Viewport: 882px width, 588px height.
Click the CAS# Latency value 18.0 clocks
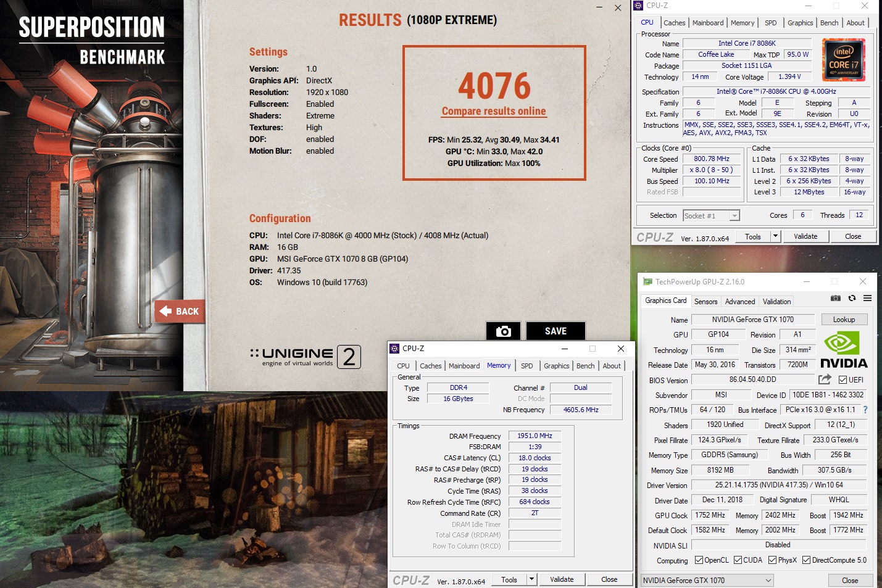pos(535,458)
